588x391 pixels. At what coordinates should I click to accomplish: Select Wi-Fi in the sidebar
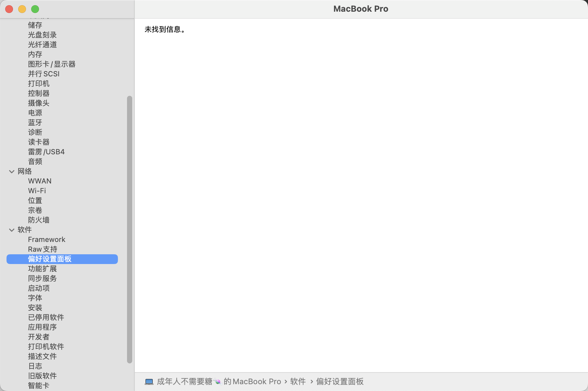tap(37, 191)
